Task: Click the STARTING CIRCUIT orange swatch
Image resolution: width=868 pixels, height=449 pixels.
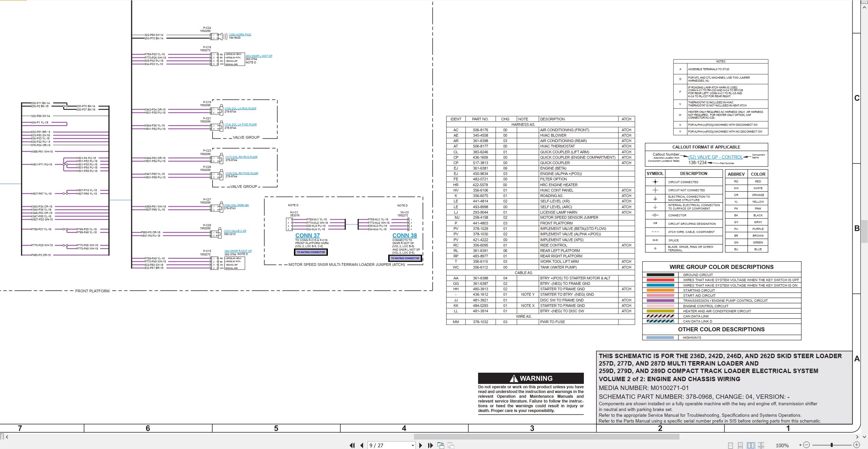Action: (x=660, y=290)
